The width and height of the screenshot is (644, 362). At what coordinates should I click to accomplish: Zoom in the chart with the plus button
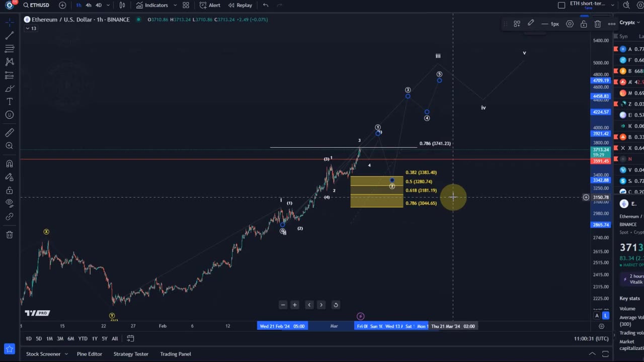[x=295, y=305]
